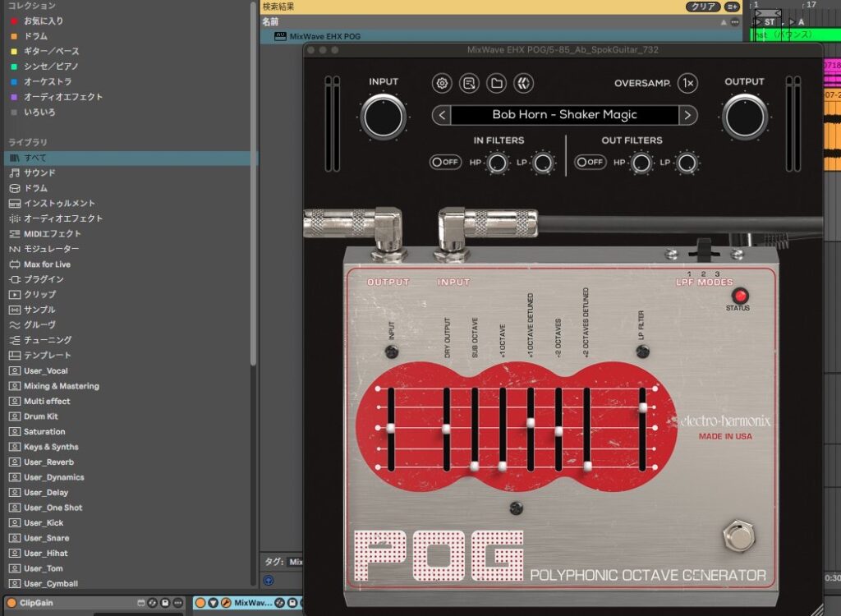Toggle the ClipGain device activator
This screenshot has width=841, height=616.
[x=11, y=603]
